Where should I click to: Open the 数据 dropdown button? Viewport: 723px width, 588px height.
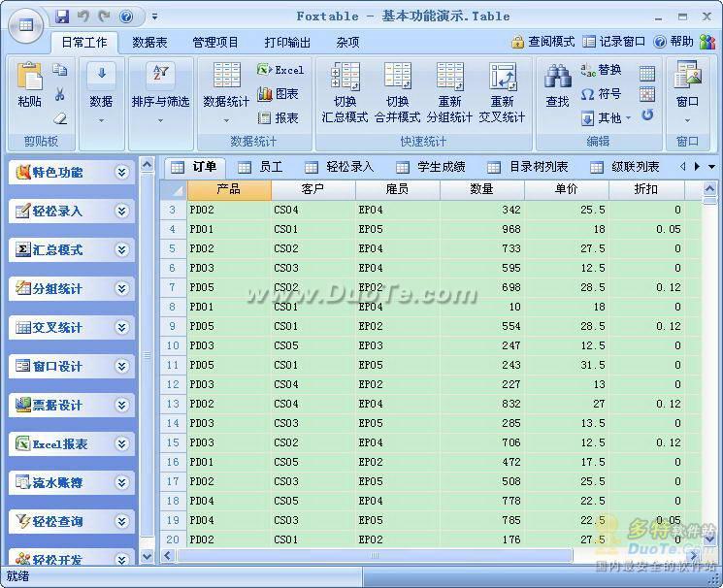102,93
